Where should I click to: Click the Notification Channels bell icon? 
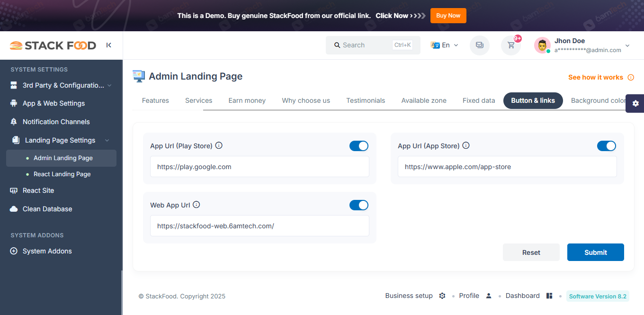point(14,122)
